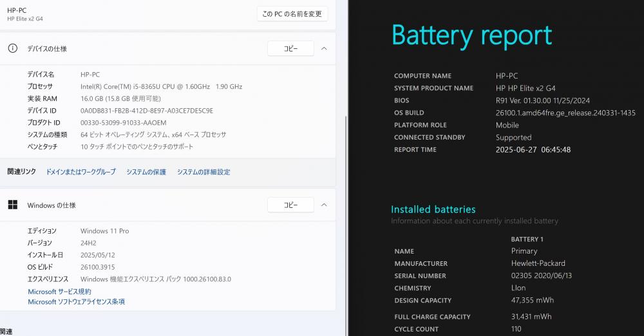
Task: Collapse the Windows の仕様 section chevron
Action: 324,205
